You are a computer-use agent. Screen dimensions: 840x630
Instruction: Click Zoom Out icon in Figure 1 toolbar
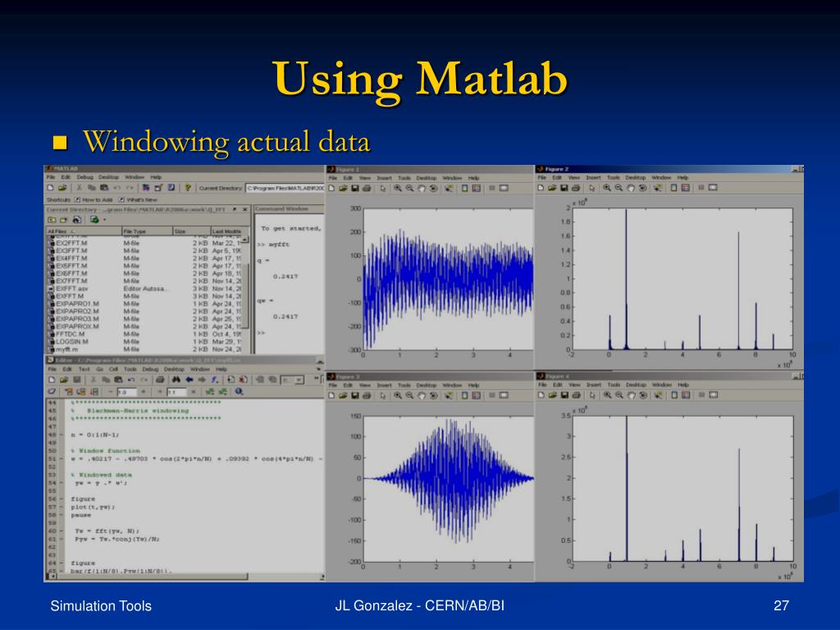click(409, 188)
